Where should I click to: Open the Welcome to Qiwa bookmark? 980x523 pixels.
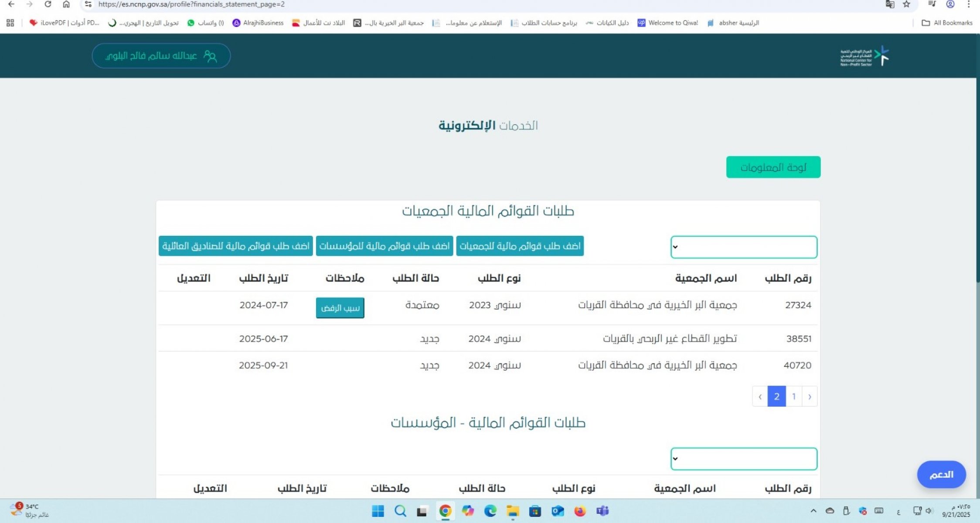tap(668, 23)
